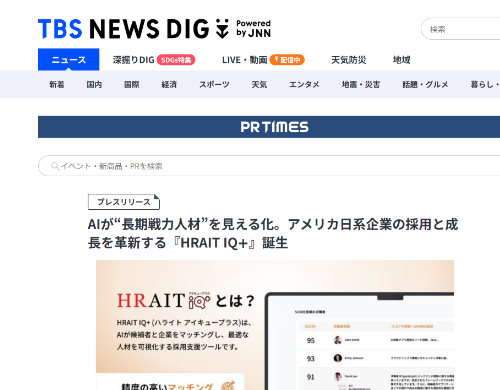The image size is (500, 390).
Task: Open the LIVE・動画 tab
Action: (245, 60)
